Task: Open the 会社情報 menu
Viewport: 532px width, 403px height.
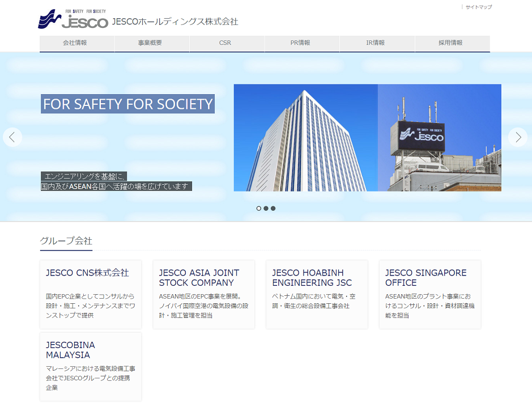Action: pos(77,44)
